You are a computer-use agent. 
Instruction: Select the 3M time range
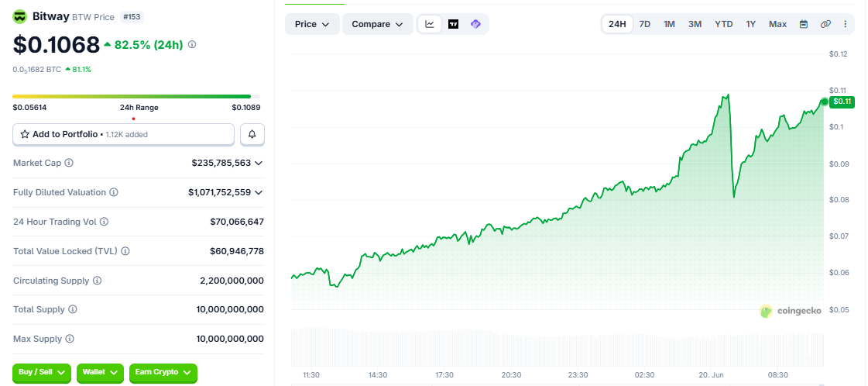click(695, 24)
